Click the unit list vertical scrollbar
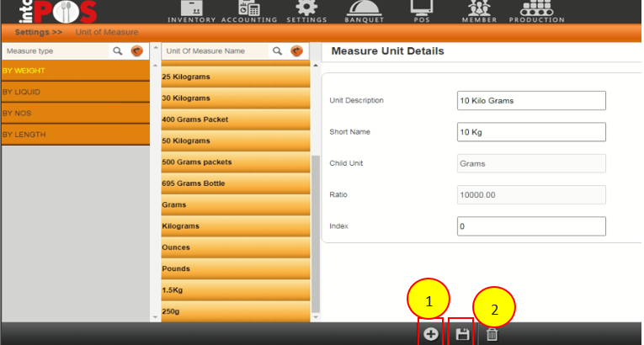 pyautogui.click(x=317, y=219)
